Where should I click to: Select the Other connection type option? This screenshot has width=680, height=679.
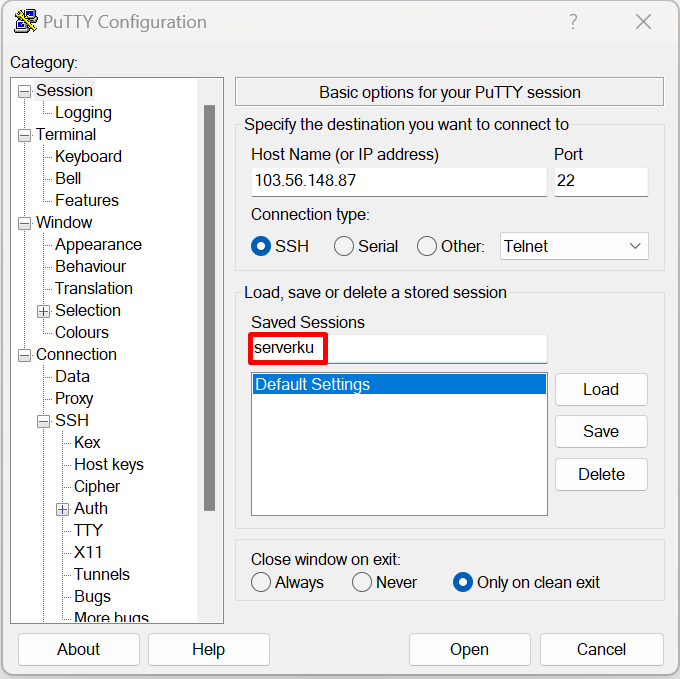click(427, 246)
